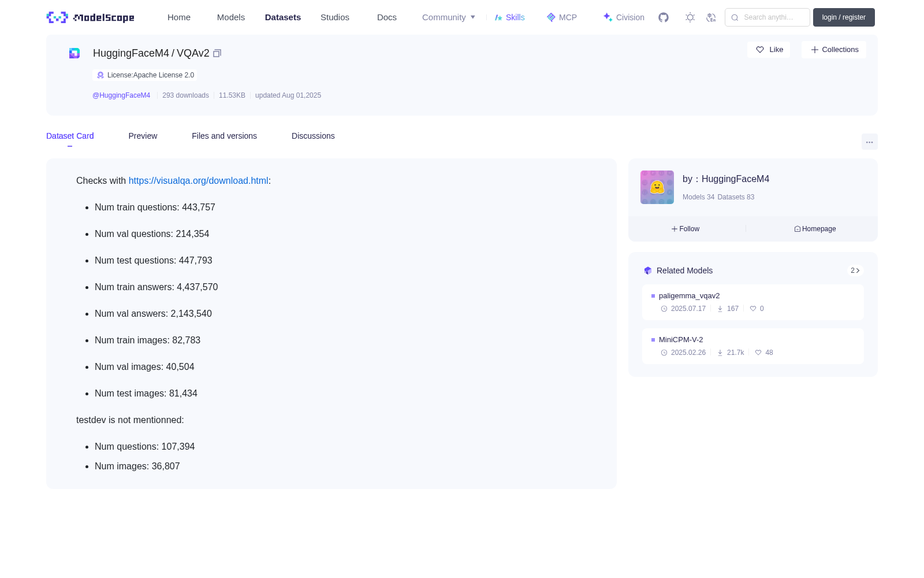
Task: Click 'updated Aug 01,2025' text
Action: pos(288,95)
